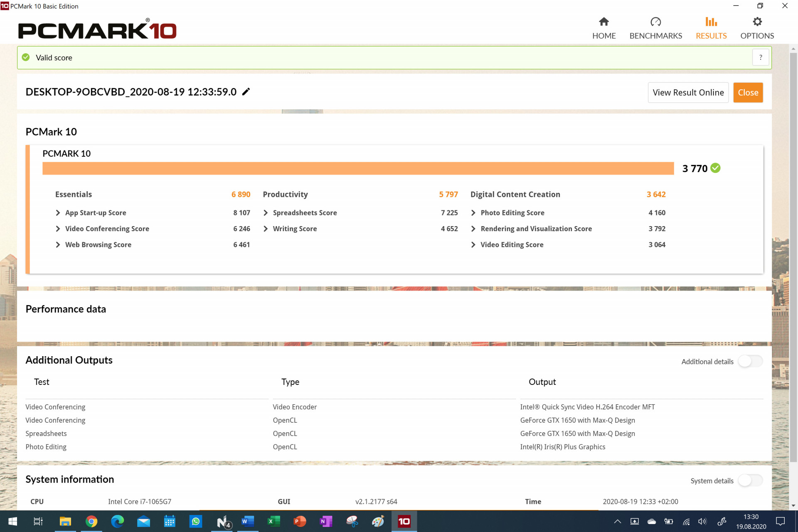Open WhatsApp from the taskbar
The image size is (798, 532).
pos(195,521)
